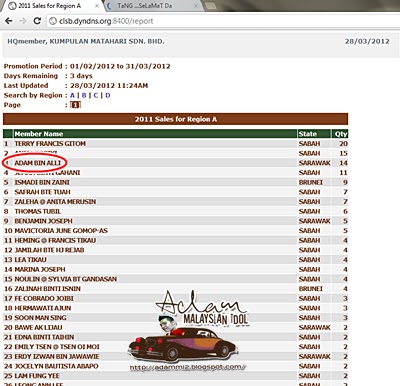Select member name ISMADI BIN ZAINI
The height and width of the screenshot is (386, 400).
(42, 182)
